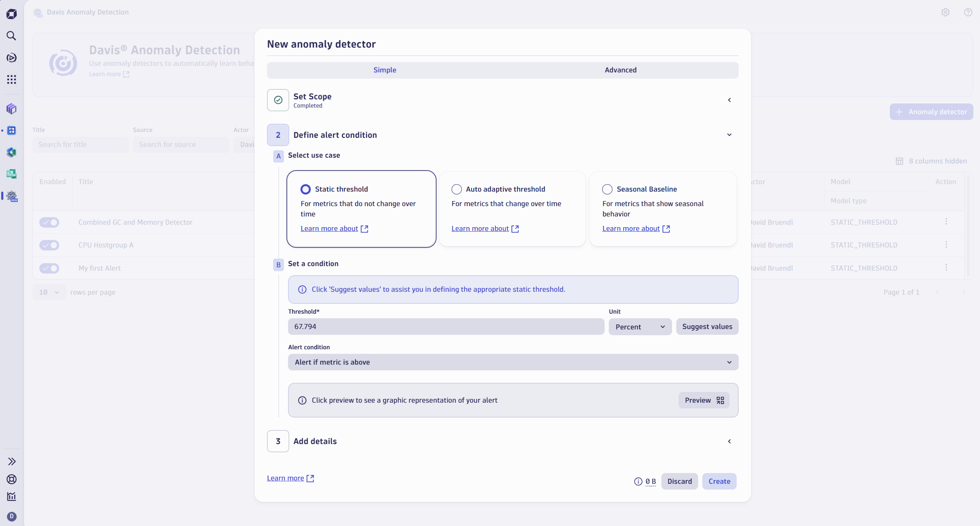Open the apps grid icon in sidebar
This screenshot has height=526, width=980.
[x=12, y=79]
